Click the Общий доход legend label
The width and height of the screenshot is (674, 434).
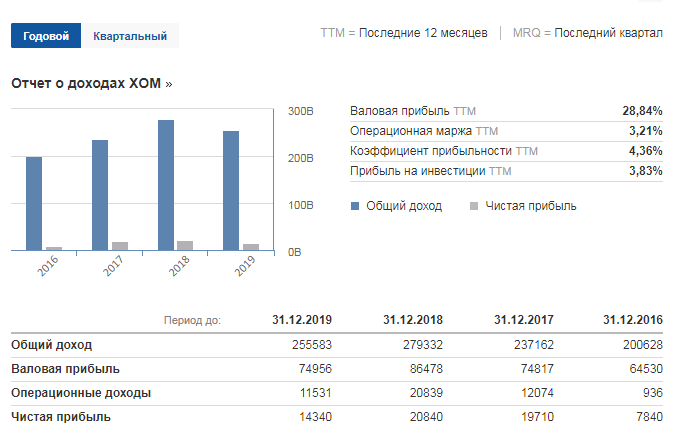(x=404, y=206)
